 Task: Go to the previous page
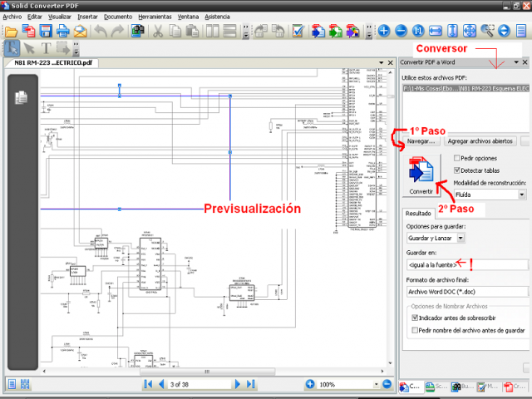(x=161, y=384)
